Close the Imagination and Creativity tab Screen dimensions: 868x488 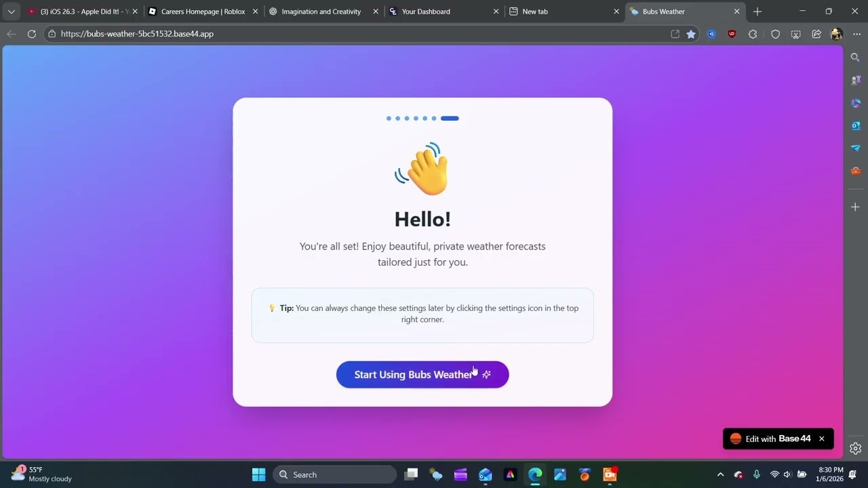coord(376,12)
